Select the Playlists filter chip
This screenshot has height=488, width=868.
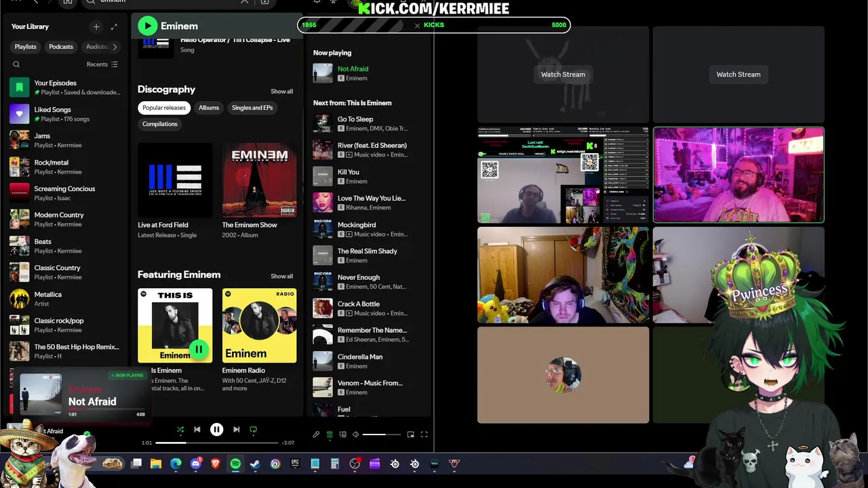tap(26, 47)
